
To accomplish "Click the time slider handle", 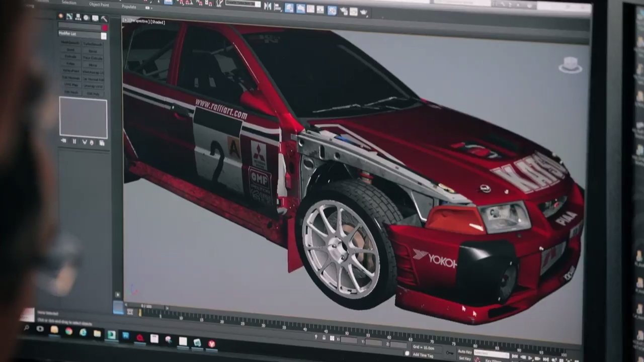I will pyautogui.click(x=145, y=306).
